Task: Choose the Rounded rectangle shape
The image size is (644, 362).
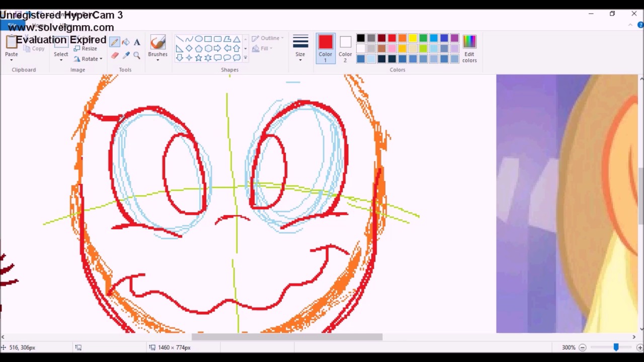Action: [217, 39]
